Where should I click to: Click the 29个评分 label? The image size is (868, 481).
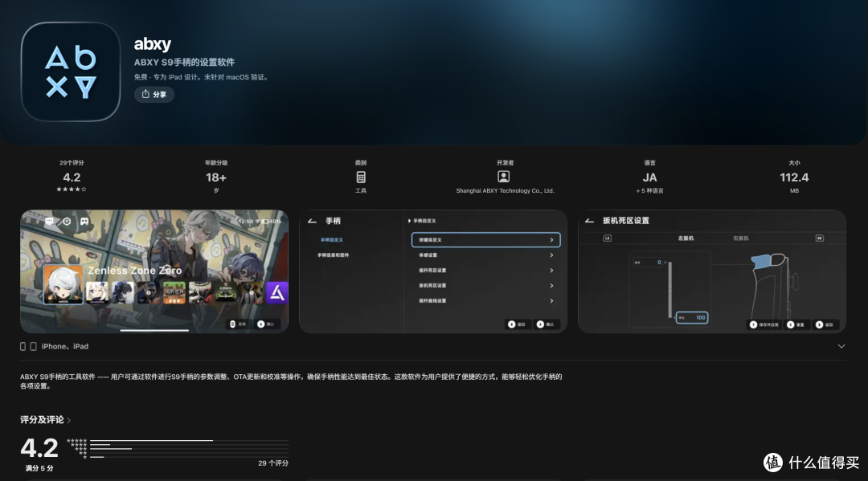point(72,162)
